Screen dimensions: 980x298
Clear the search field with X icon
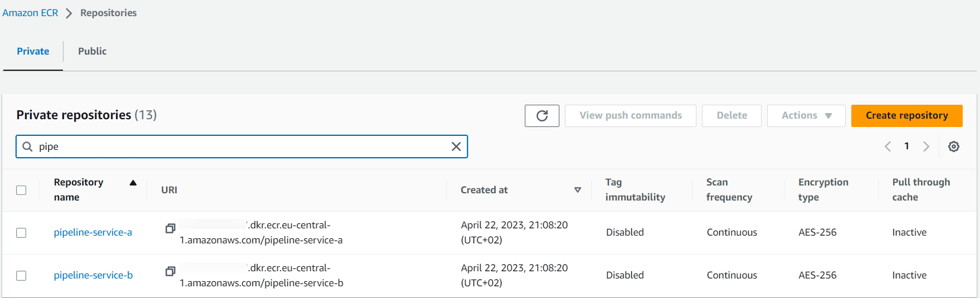pyautogui.click(x=456, y=146)
